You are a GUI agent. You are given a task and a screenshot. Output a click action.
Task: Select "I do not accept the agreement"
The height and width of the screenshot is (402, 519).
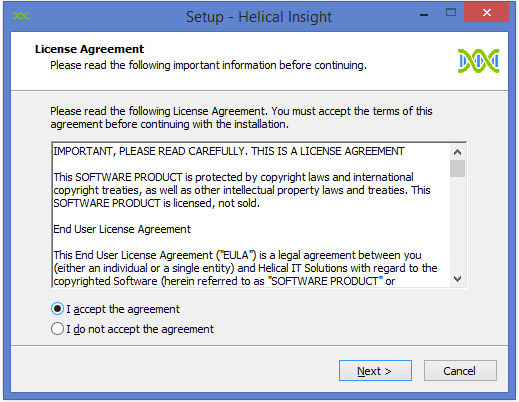click(57, 329)
